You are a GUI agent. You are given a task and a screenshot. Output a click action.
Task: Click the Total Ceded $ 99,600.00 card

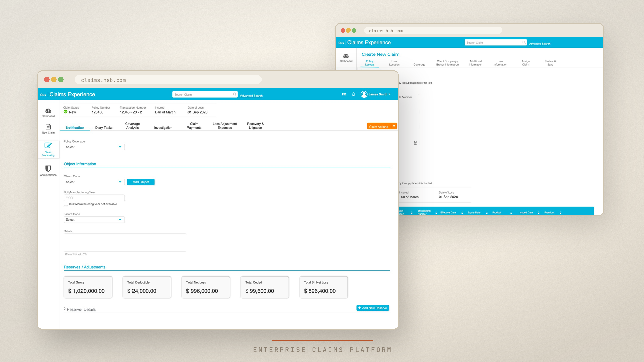pyautogui.click(x=265, y=287)
